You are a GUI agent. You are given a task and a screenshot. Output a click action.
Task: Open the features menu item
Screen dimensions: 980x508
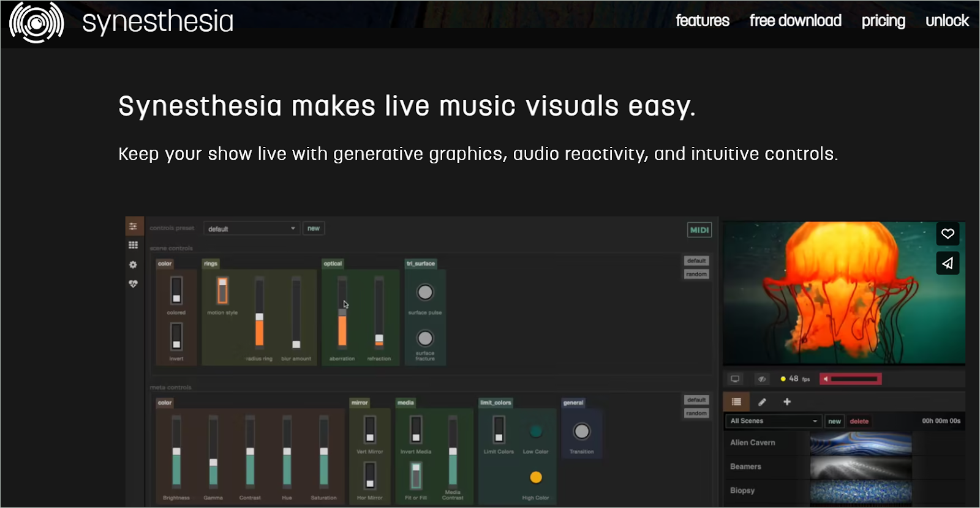tap(703, 21)
